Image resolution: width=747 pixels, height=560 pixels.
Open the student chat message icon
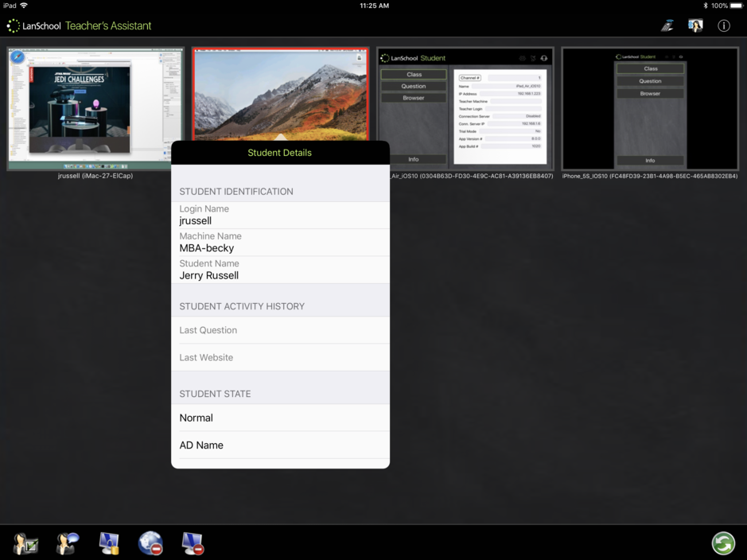pyautogui.click(x=68, y=543)
